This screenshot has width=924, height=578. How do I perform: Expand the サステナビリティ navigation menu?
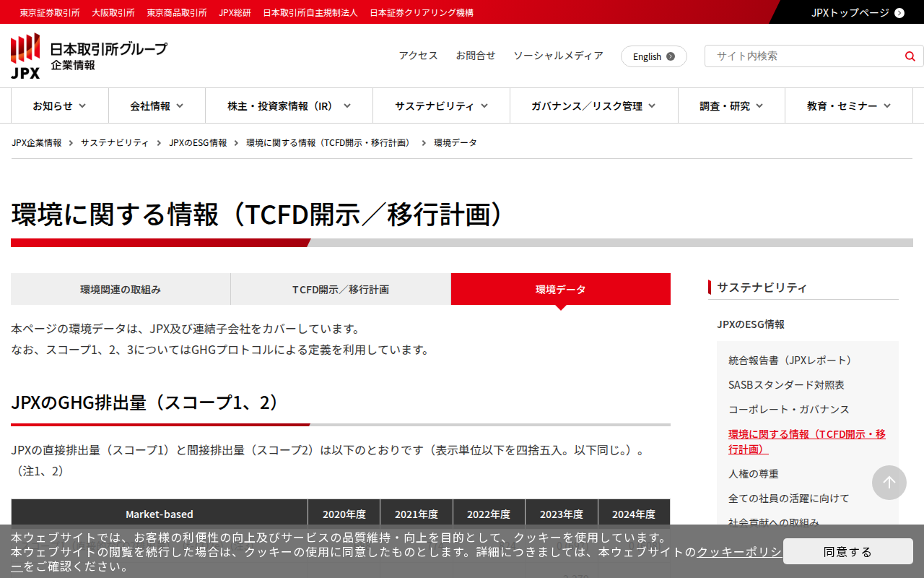click(x=441, y=106)
